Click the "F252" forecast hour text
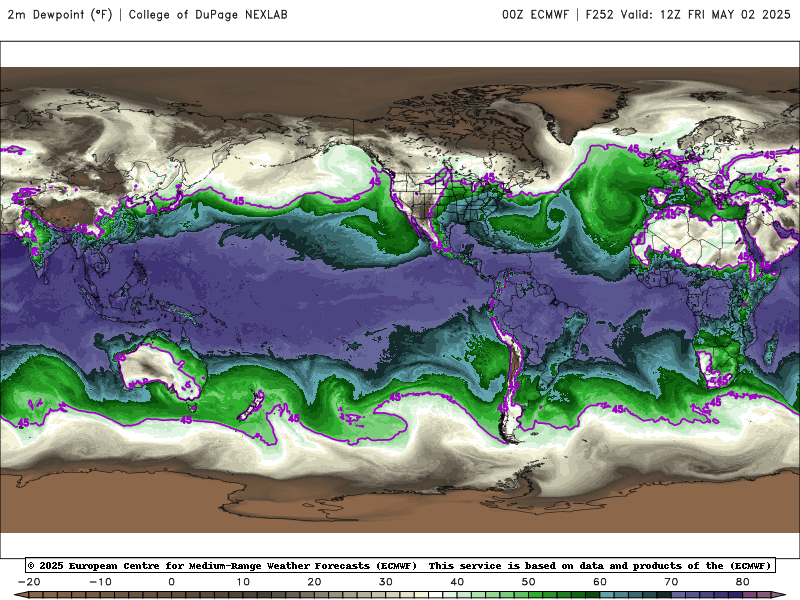The image size is (800, 600). [599, 14]
